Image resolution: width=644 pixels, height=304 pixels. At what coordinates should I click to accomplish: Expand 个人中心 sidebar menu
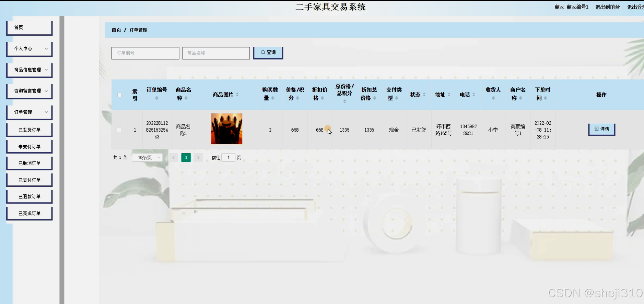pos(30,49)
